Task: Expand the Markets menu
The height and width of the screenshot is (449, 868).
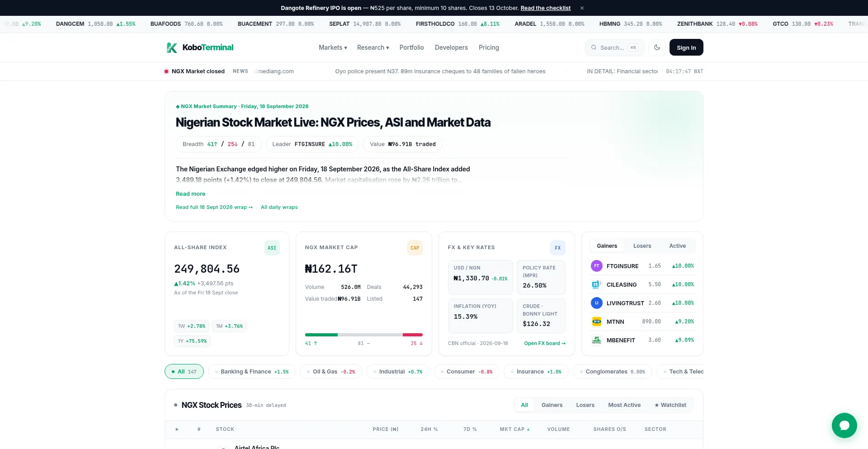Action: [x=333, y=47]
